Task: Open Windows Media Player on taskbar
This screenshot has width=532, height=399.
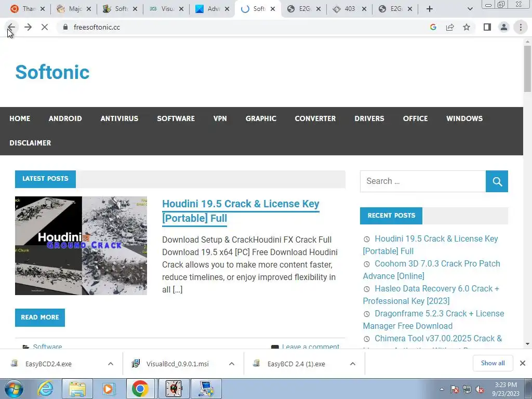Action: (x=109, y=389)
